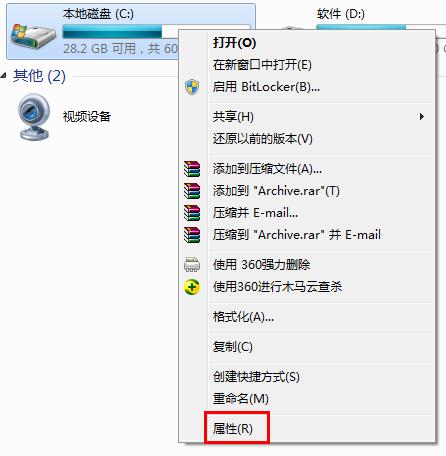Screen dimensions: 446x456
Task: Select the video device webcam icon
Action: click(x=34, y=117)
